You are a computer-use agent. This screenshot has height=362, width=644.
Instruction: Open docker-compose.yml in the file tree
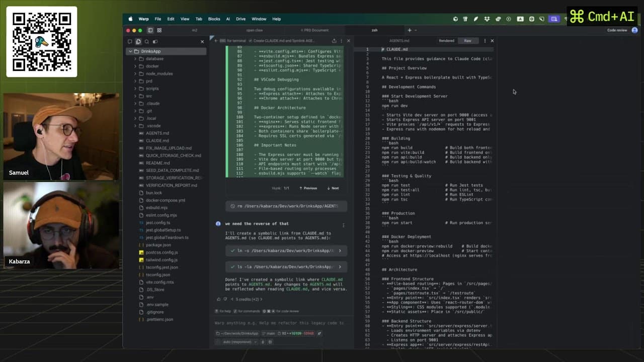(165, 200)
